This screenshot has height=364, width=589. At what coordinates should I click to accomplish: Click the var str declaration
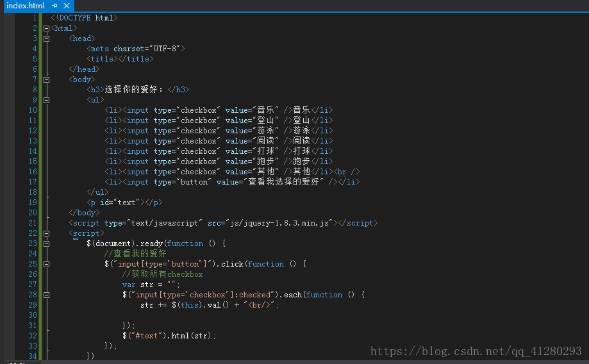pos(151,285)
